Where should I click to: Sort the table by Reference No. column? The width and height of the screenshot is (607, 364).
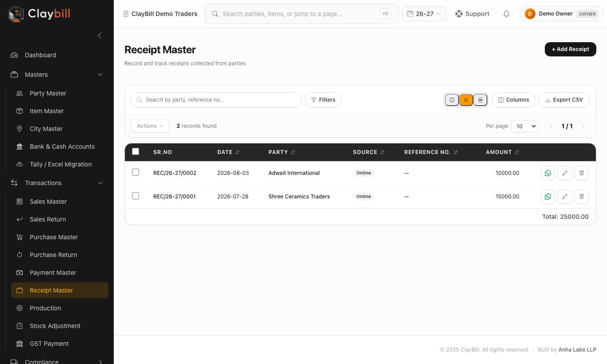tap(431, 152)
